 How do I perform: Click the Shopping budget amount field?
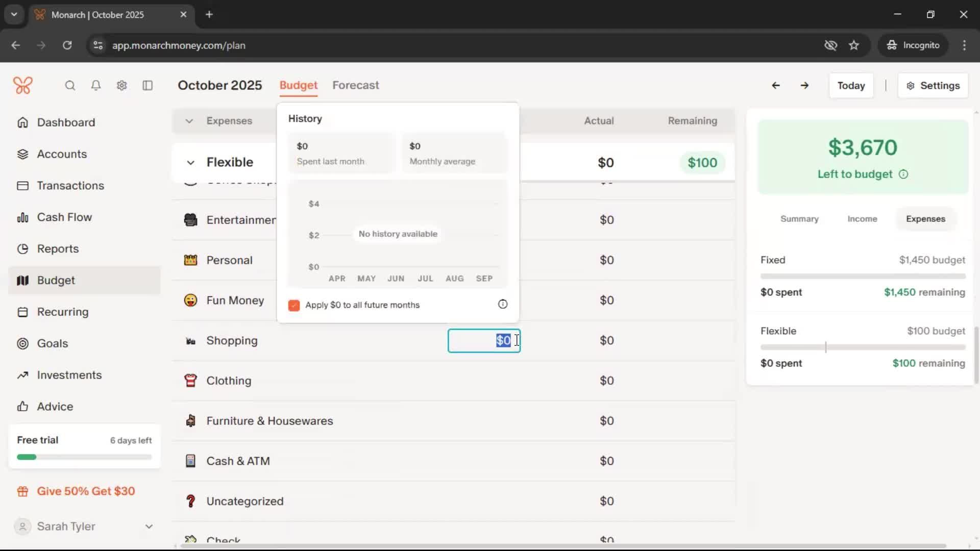(483, 340)
